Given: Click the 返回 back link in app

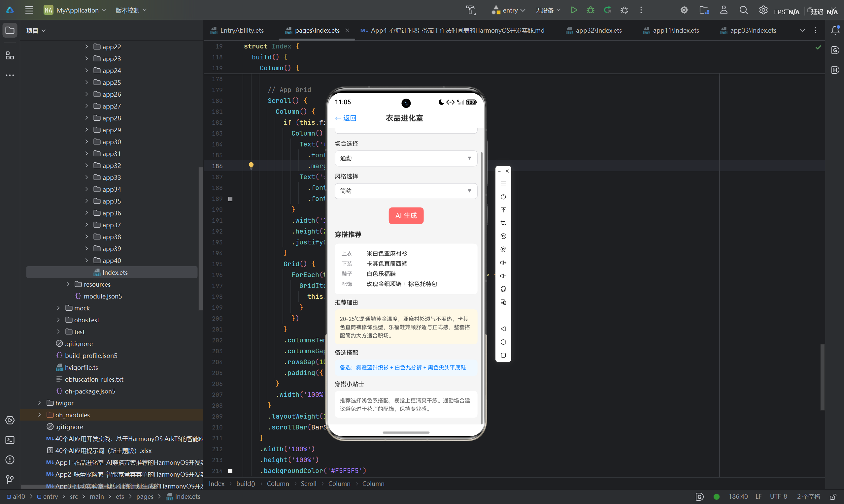Looking at the screenshot, I should click(x=346, y=118).
